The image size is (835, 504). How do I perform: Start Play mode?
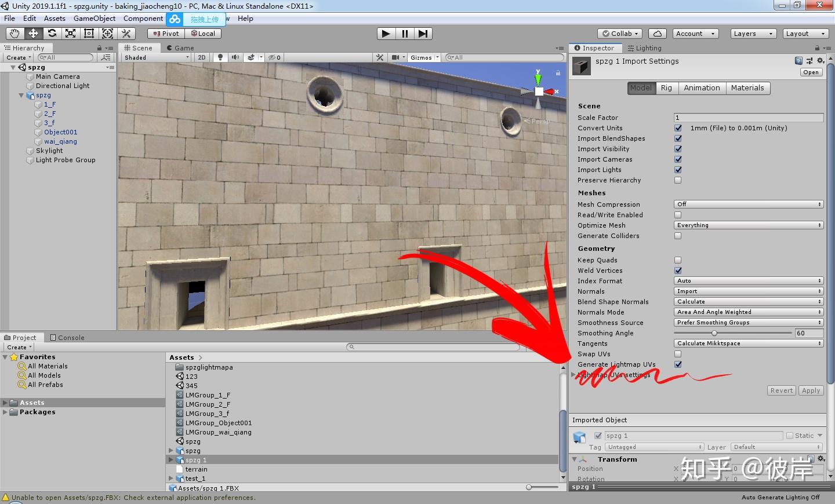pyautogui.click(x=386, y=34)
